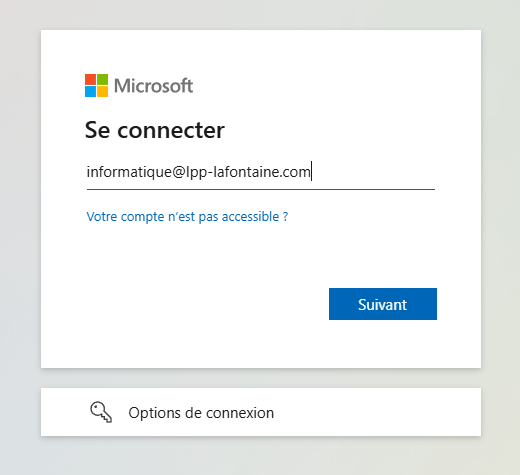Click the Se connecter heading
Screen dimensions: 520x475
coord(155,130)
